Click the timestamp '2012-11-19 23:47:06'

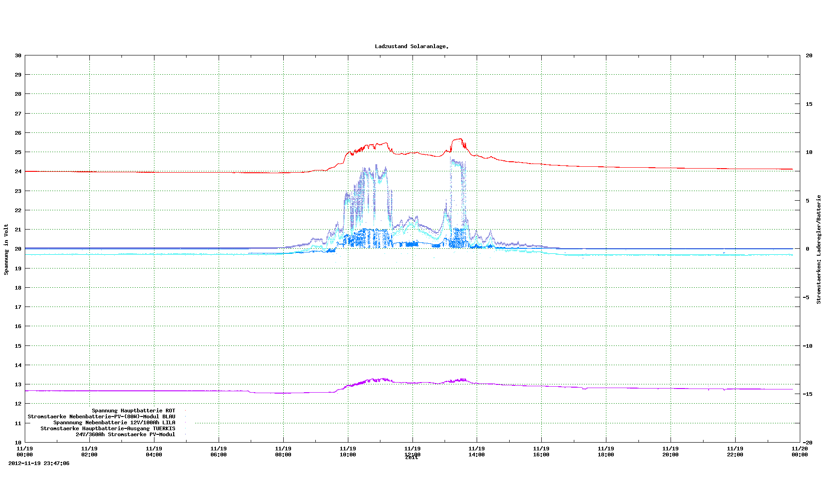[x=39, y=463]
